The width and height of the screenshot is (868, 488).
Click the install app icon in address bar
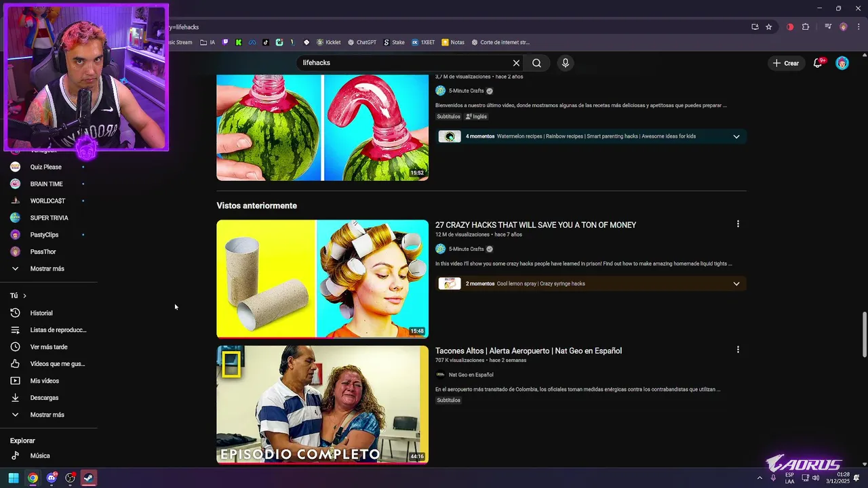click(755, 27)
